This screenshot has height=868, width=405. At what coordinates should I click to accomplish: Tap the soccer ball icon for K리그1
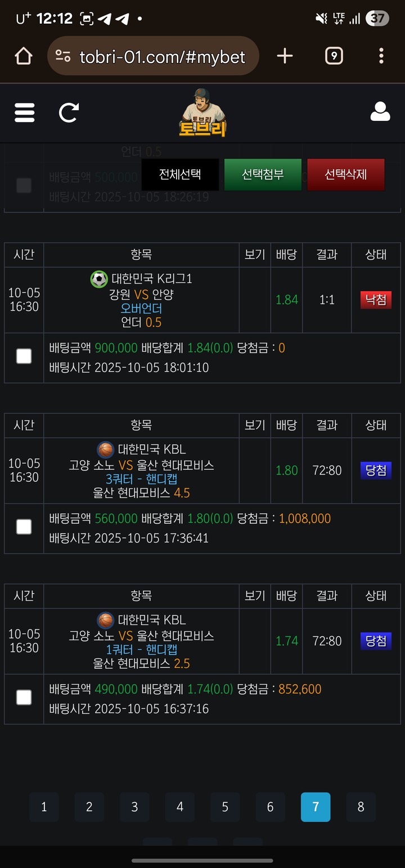[x=99, y=279]
